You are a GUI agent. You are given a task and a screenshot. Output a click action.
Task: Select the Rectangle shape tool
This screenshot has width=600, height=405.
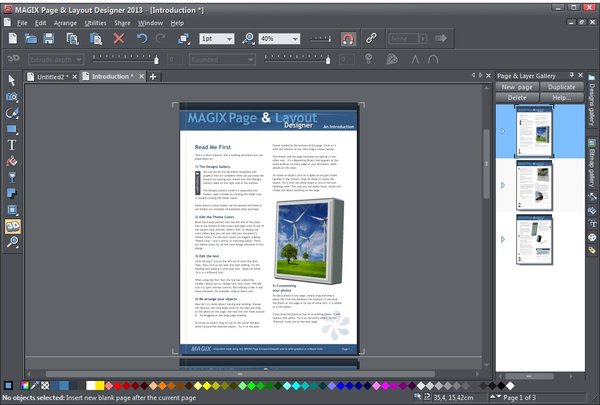pyautogui.click(x=11, y=129)
